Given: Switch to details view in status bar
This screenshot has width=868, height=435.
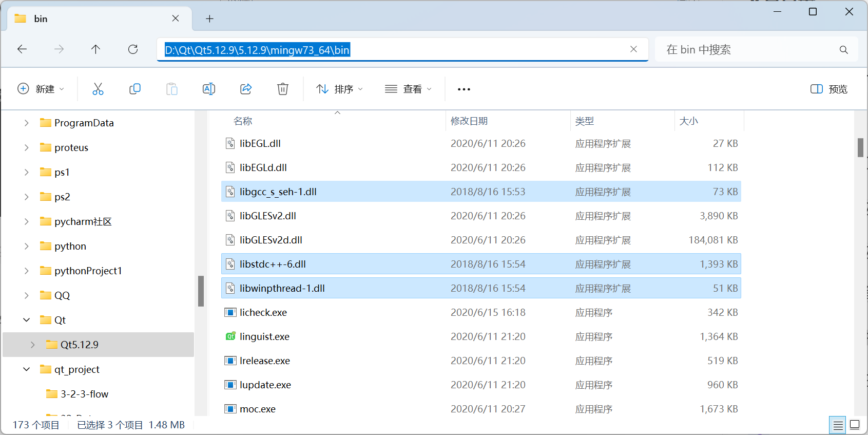Looking at the screenshot, I should pyautogui.click(x=838, y=425).
